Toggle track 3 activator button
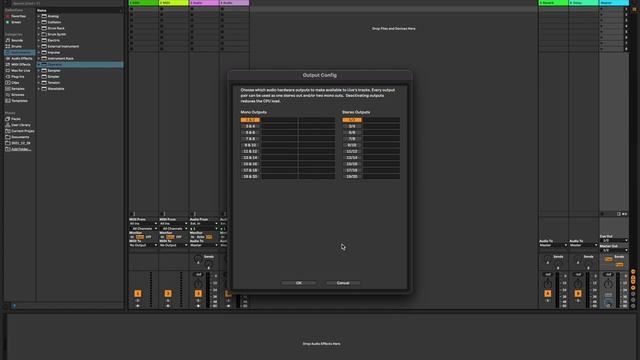 198,293
